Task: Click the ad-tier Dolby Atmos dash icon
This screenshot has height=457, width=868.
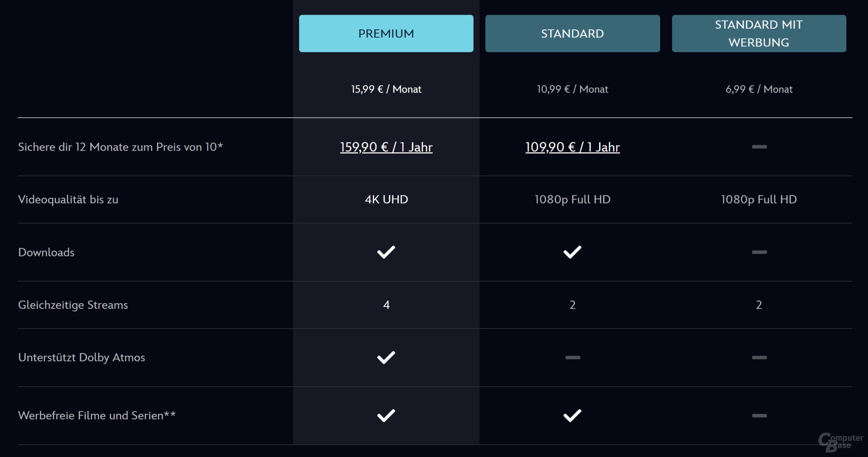Action: point(759,358)
